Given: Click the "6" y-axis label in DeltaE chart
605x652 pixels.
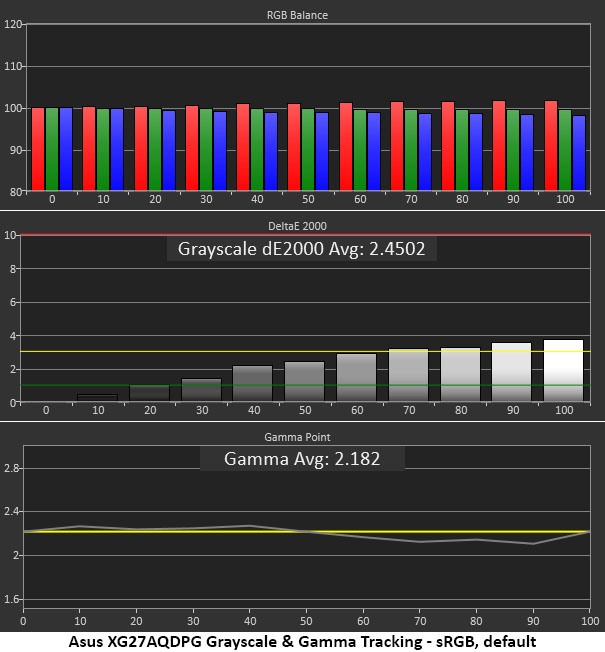Looking at the screenshot, I should (x=13, y=302).
